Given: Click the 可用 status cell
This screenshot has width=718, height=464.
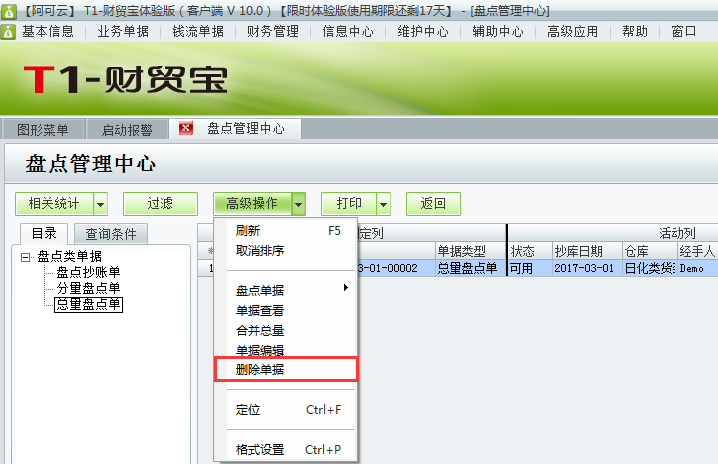Looking at the screenshot, I should pyautogui.click(x=530, y=268).
